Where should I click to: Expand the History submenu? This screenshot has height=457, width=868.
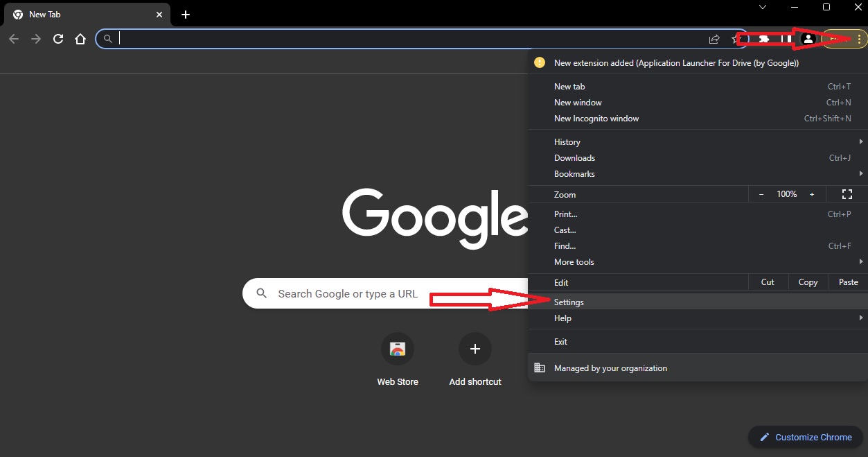698,142
